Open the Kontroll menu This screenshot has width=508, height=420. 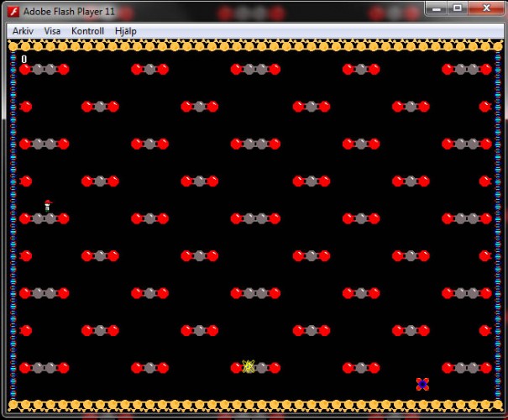point(87,31)
